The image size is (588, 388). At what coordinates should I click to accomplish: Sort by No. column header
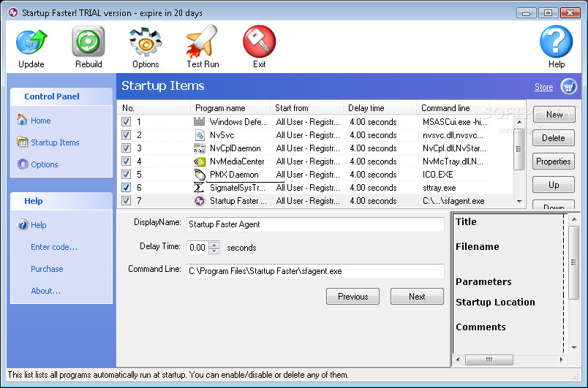click(x=154, y=108)
